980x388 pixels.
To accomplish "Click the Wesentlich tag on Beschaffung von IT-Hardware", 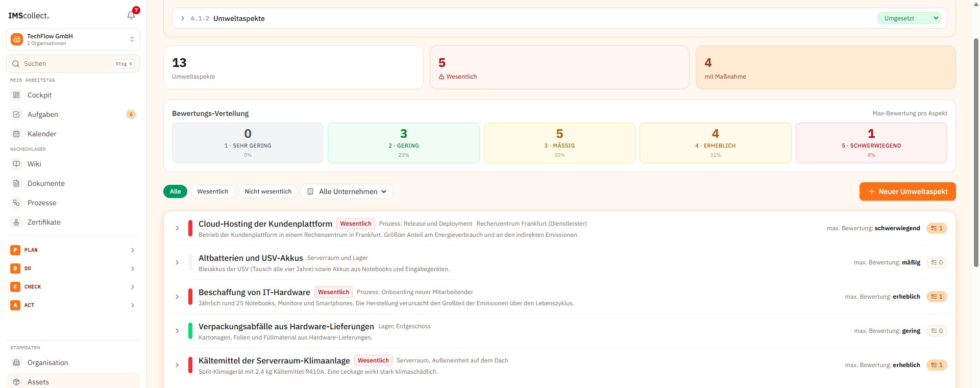I will tap(333, 292).
